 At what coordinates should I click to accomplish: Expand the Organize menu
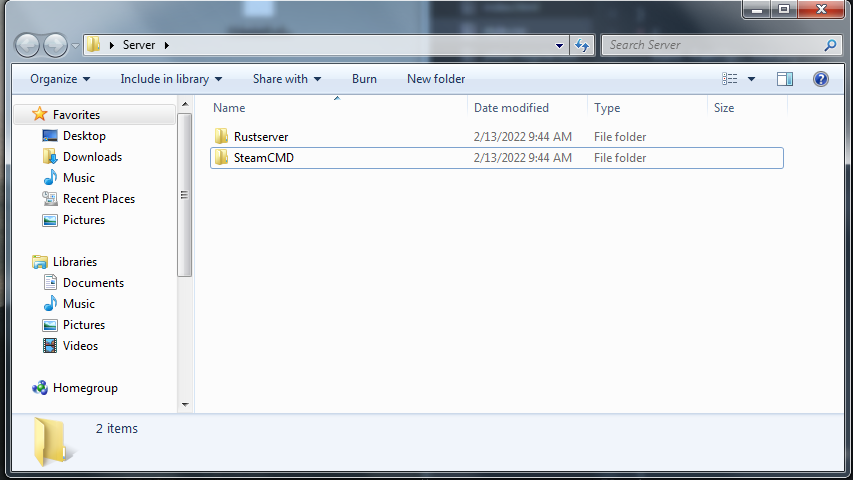pos(60,79)
